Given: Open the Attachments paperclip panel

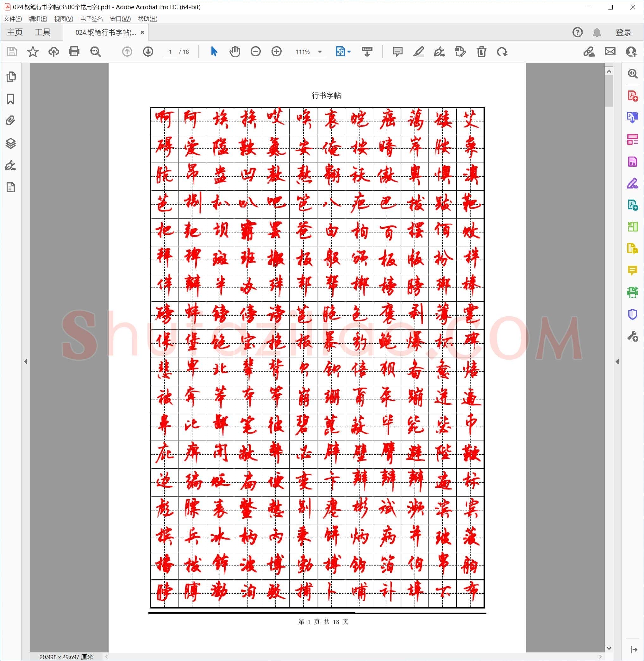Looking at the screenshot, I should click(x=11, y=121).
